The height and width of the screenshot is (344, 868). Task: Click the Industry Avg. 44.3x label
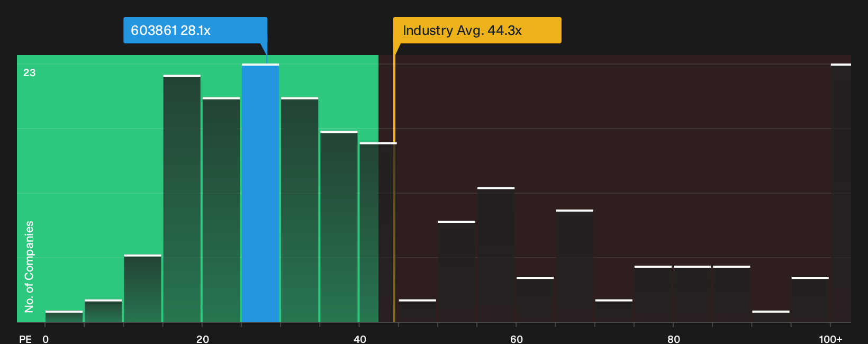click(x=477, y=30)
